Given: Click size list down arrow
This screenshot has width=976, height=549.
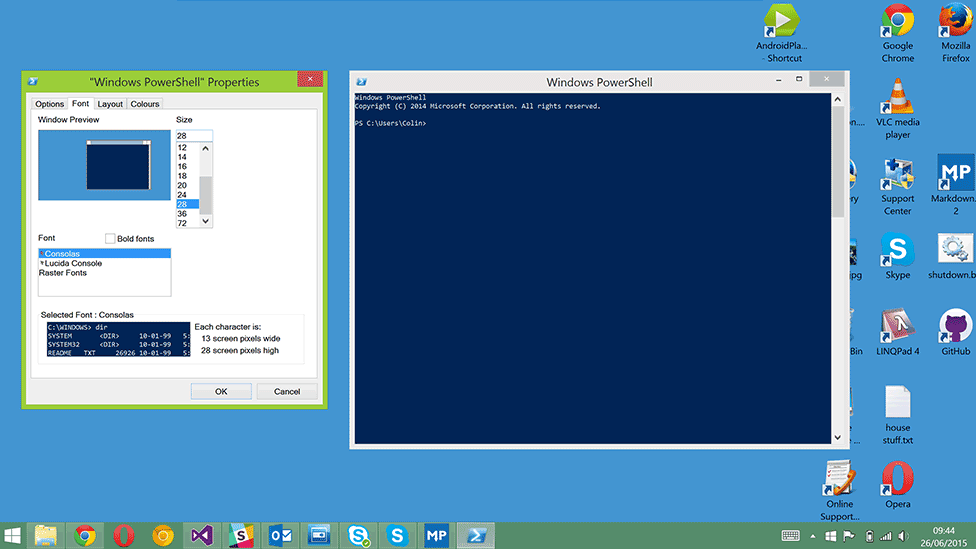Looking at the screenshot, I should pos(205,221).
